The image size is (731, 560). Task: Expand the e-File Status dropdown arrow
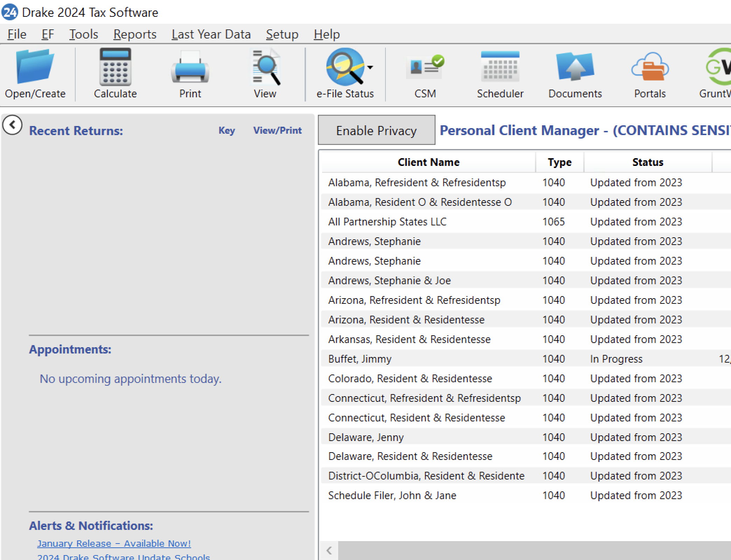(x=370, y=67)
